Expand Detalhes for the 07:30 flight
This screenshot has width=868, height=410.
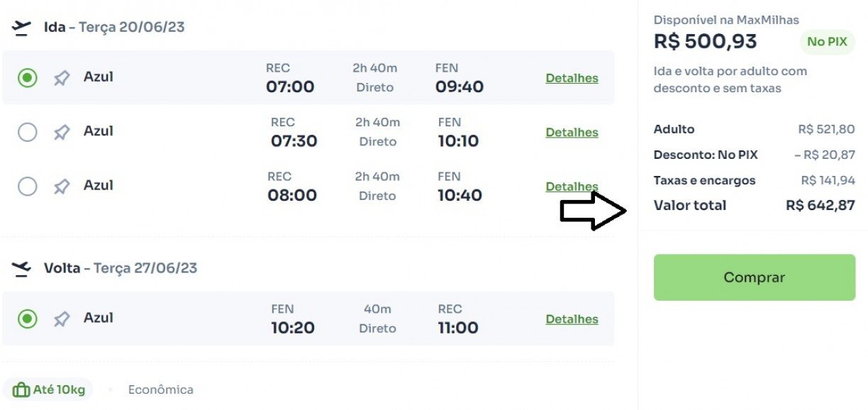coord(572,133)
